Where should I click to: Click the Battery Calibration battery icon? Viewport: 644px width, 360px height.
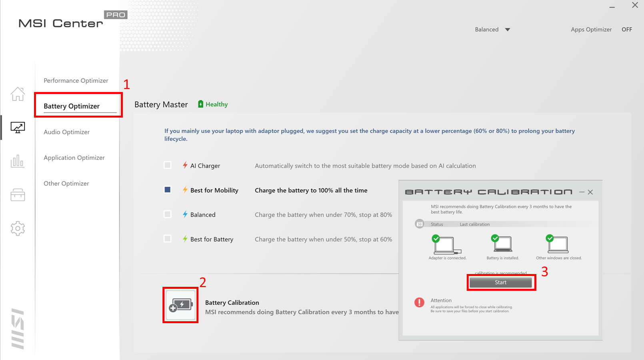[x=180, y=305]
